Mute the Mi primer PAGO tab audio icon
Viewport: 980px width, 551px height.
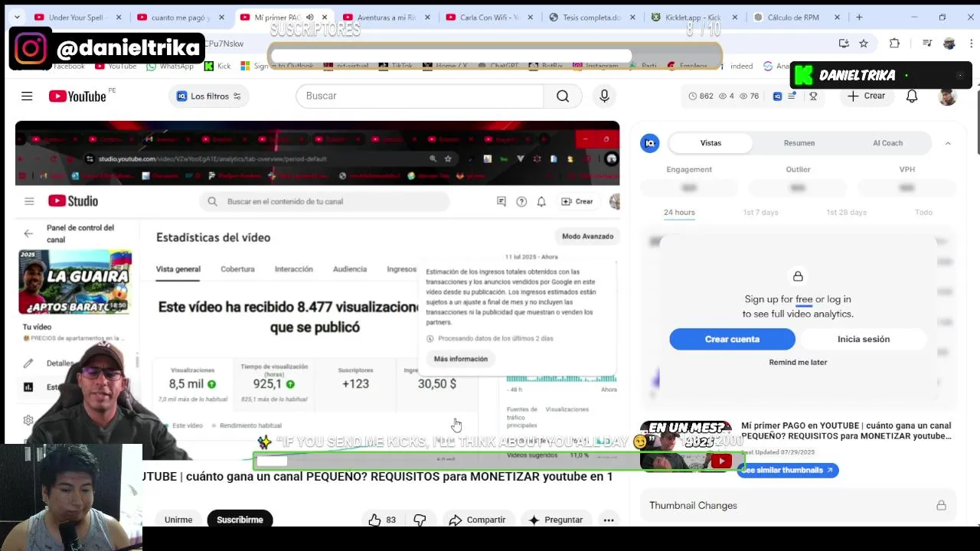(x=310, y=17)
